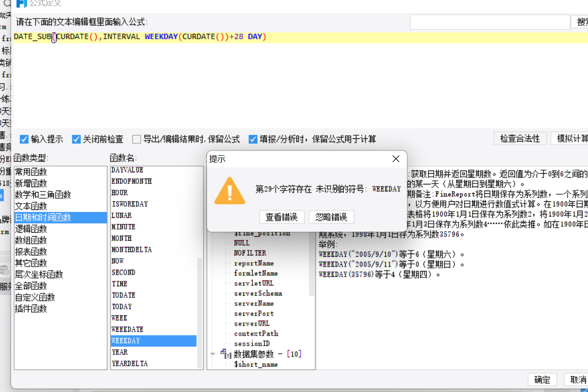Select WEEK function in the list
Screen dimensions: 588x392
click(x=119, y=318)
